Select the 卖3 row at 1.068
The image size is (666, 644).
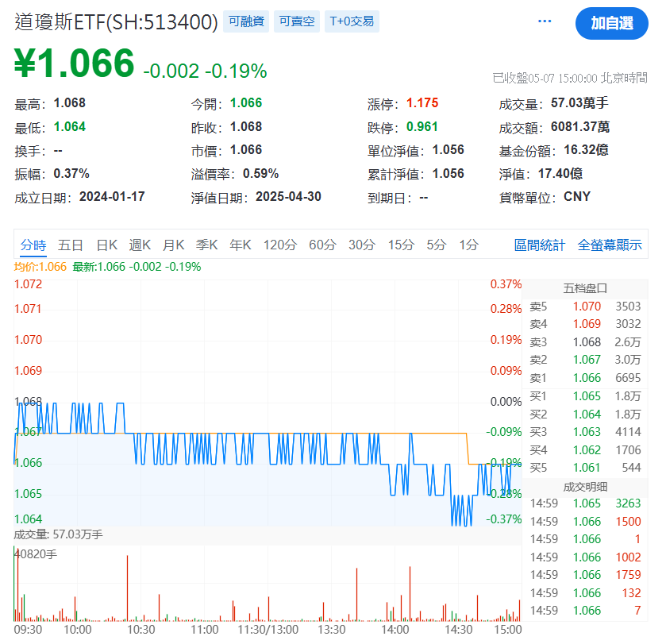(x=585, y=342)
